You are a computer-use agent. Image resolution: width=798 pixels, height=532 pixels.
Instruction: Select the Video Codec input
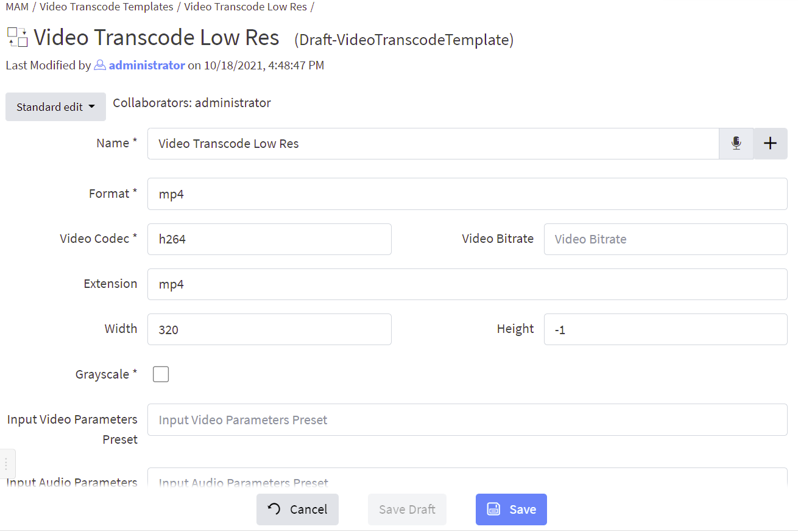pos(269,239)
